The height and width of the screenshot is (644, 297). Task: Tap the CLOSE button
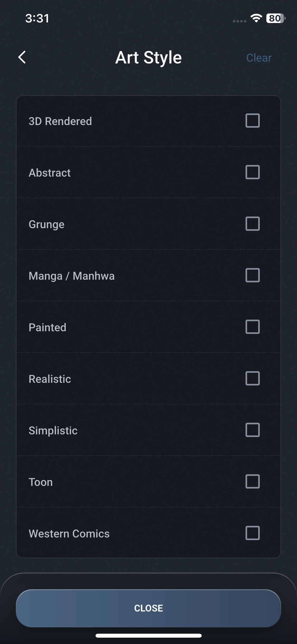pyautogui.click(x=148, y=608)
